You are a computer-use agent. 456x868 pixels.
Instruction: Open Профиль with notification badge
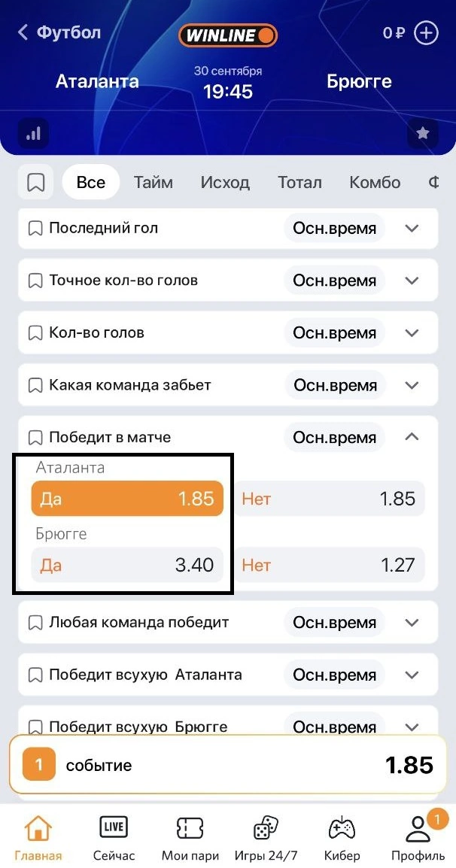tap(418, 829)
